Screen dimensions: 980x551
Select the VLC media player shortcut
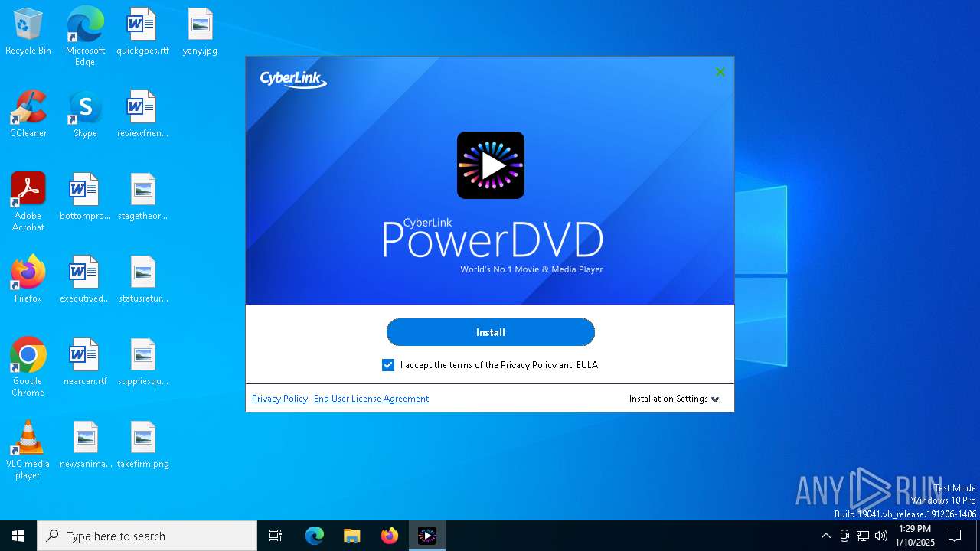(28, 450)
